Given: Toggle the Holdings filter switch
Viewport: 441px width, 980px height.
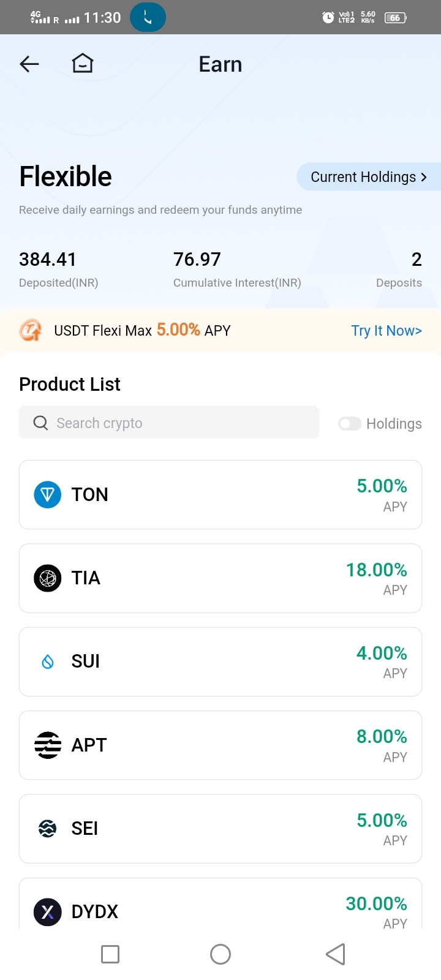Looking at the screenshot, I should pos(350,423).
